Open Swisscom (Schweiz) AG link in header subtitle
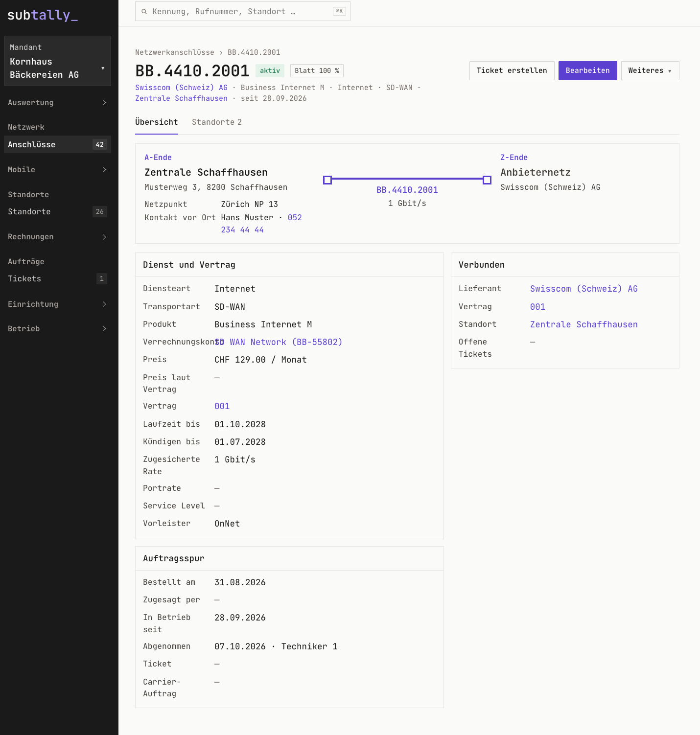This screenshot has height=735, width=700. pyautogui.click(x=182, y=88)
